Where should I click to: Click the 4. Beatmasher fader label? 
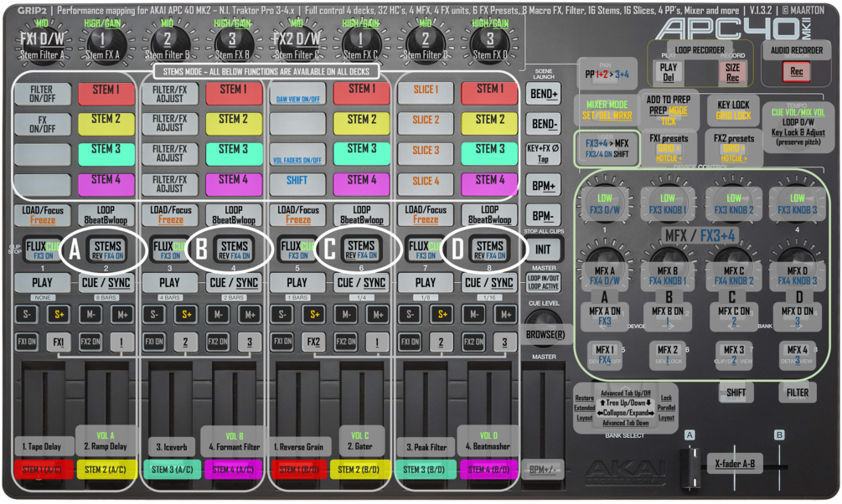[488, 446]
